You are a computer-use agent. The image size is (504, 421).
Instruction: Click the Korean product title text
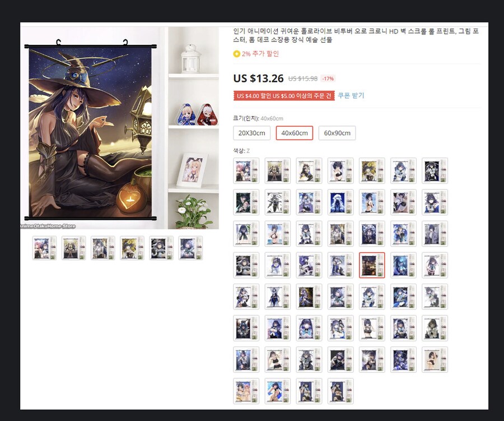pos(356,35)
